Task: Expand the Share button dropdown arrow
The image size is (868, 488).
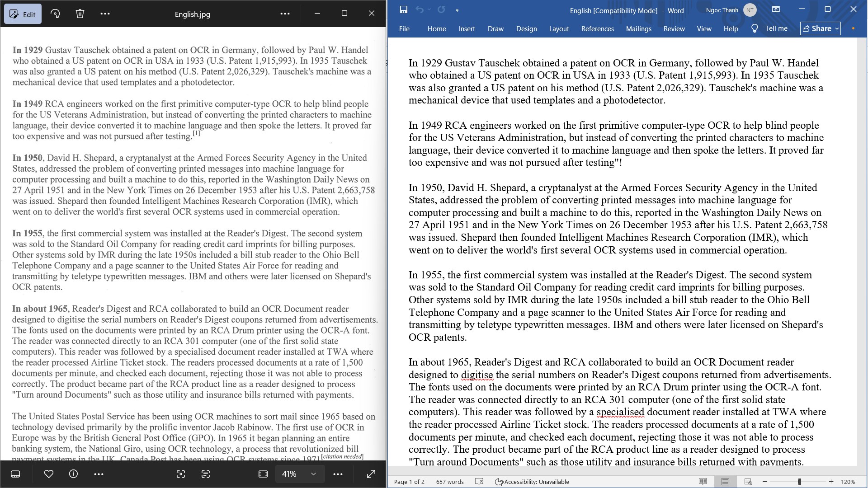Action: (x=837, y=28)
